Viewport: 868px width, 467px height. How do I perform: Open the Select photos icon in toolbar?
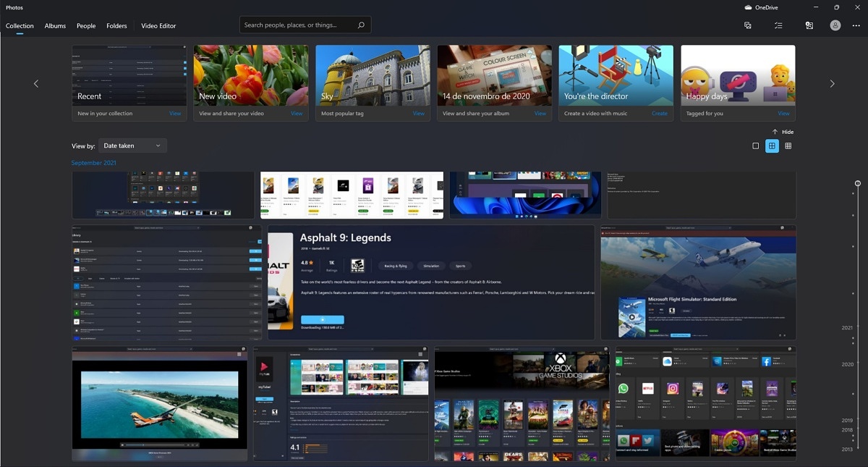pyautogui.click(x=748, y=25)
